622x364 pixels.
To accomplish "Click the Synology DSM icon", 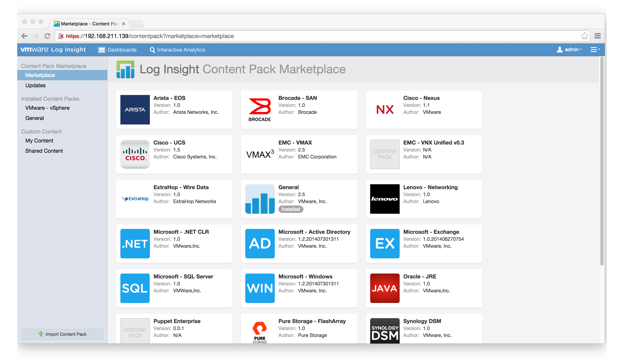I will (x=385, y=331).
